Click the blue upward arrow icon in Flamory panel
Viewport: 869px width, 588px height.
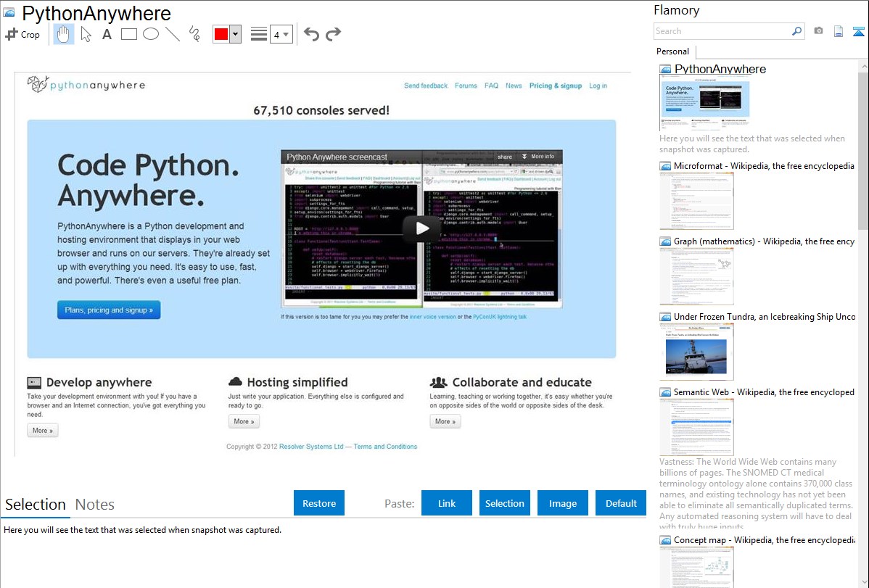(858, 31)
